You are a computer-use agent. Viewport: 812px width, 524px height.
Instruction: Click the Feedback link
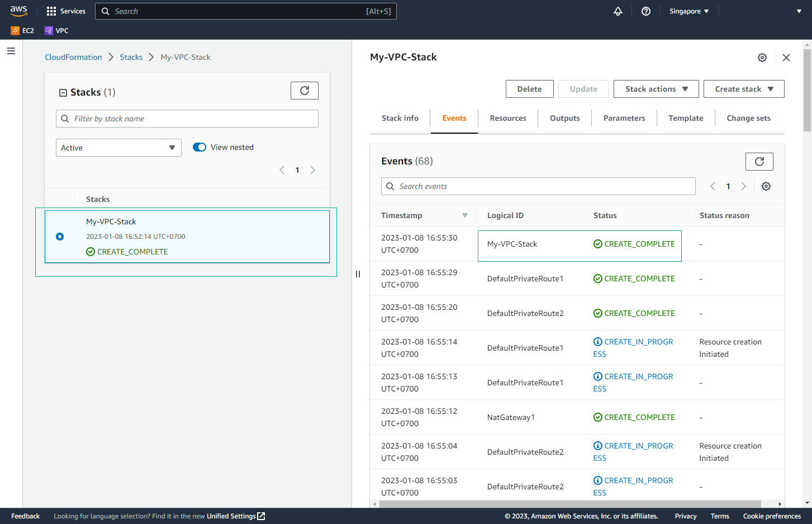[25, 516]
